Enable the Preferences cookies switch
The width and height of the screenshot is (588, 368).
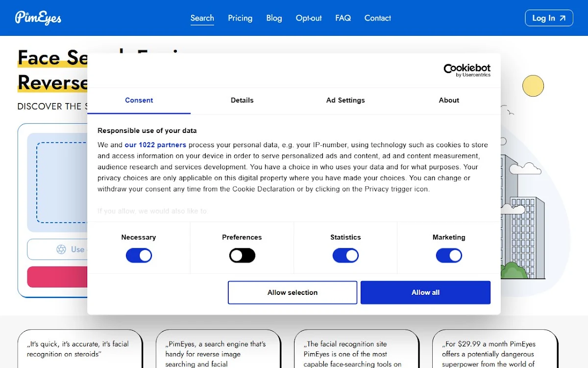tap(242, 256)
